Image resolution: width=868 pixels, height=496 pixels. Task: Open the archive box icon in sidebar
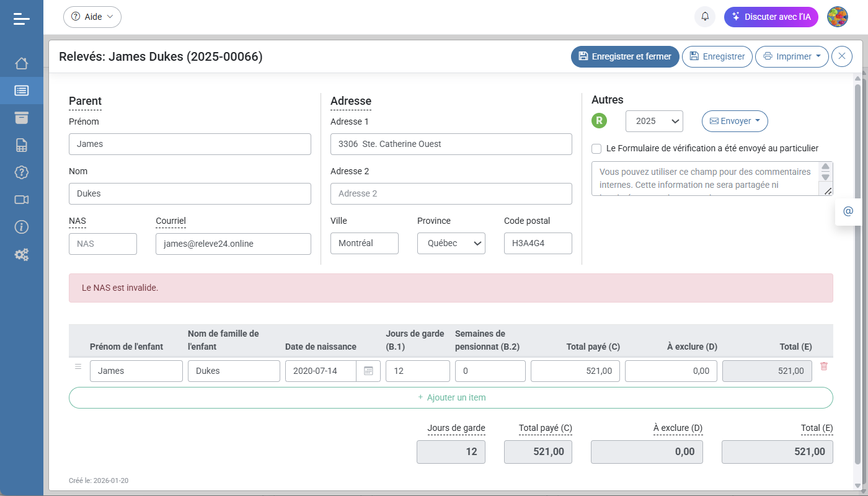(22, 118)
